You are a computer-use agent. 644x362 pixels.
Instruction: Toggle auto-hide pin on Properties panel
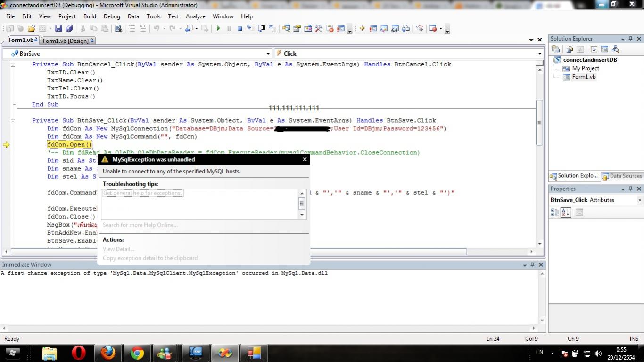(631, 189)
